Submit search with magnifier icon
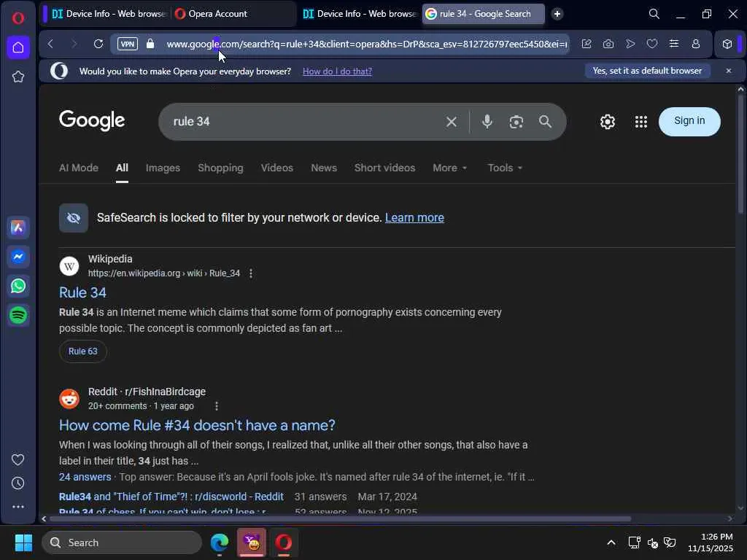 tap(545, 122)
